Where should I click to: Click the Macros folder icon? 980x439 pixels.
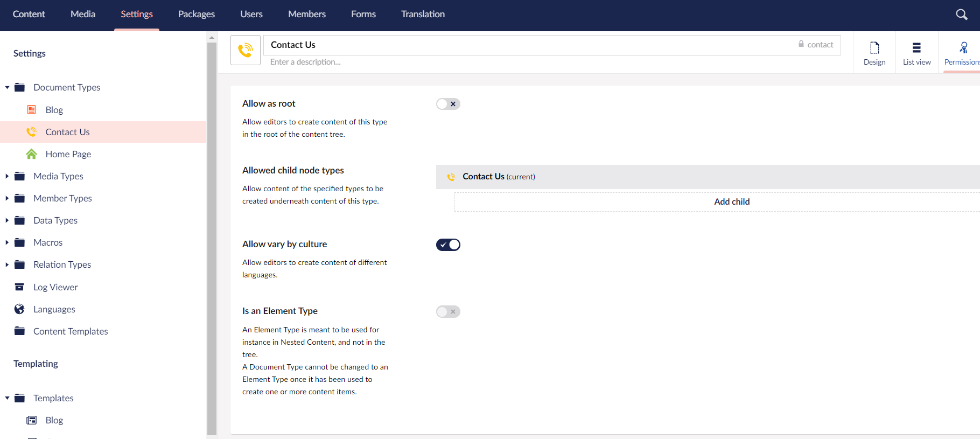click(20, 242)
